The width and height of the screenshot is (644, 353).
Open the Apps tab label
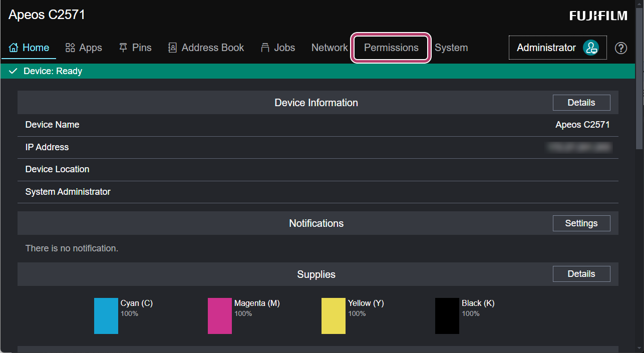pos(91,48)
